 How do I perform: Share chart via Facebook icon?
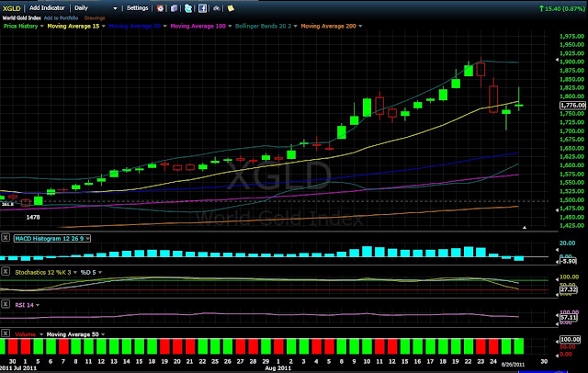coord(202,8)
